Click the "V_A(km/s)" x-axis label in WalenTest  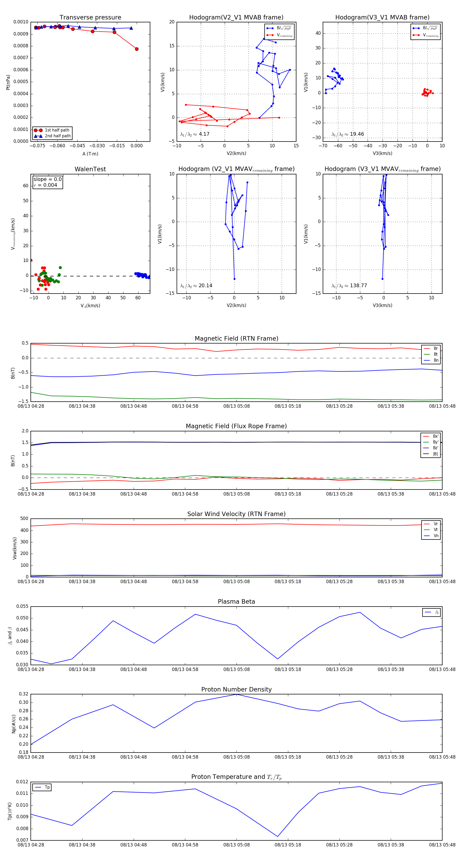pyautogui.click(x=90, y=306)
